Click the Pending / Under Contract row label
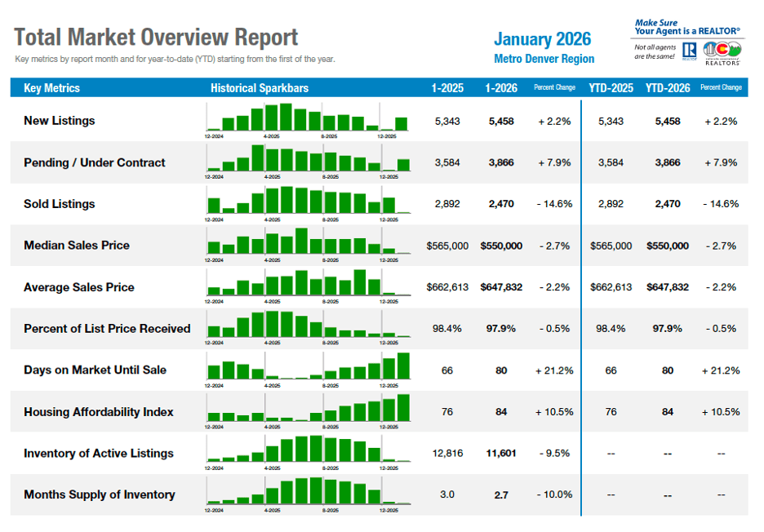The image size is (764, 532). [94, 162]
